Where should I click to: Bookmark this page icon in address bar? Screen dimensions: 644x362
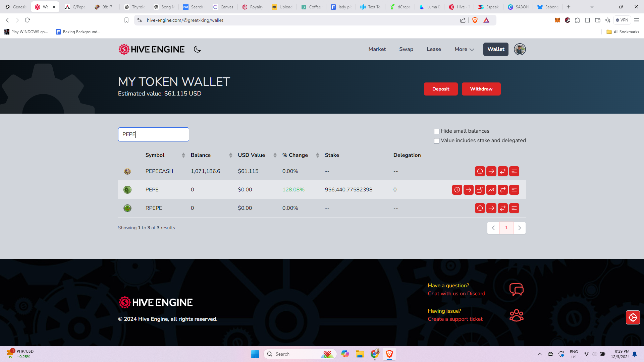(x=126, y=20)
